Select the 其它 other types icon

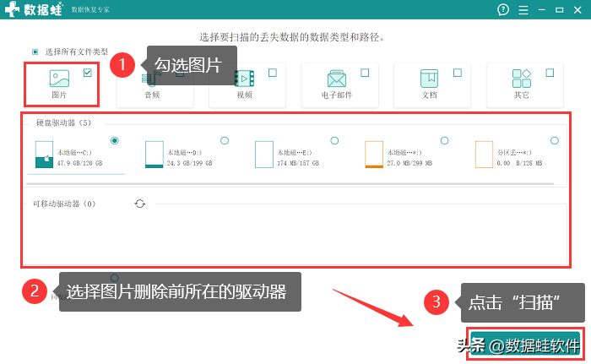tap(522, 79)
